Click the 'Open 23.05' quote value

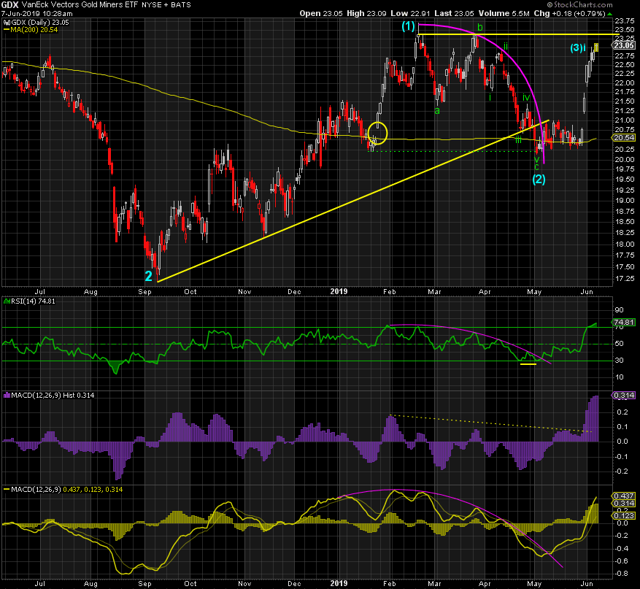click(x=321, y=13)
